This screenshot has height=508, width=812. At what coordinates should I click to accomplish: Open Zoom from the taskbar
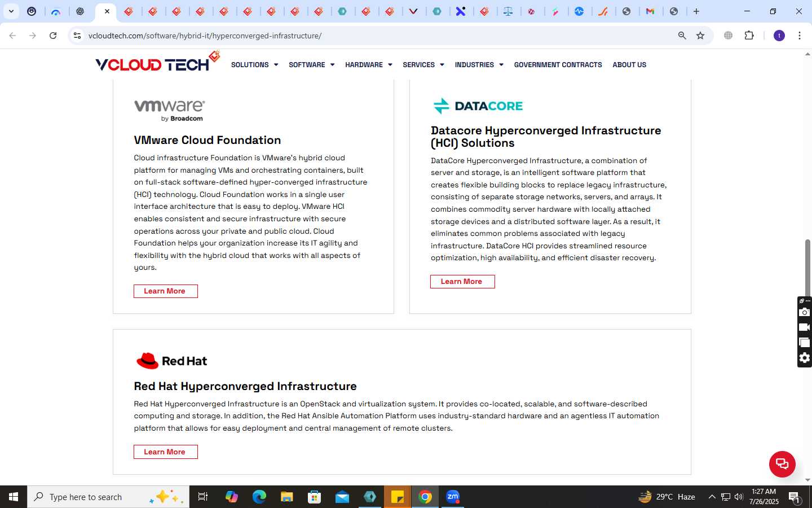453,497
